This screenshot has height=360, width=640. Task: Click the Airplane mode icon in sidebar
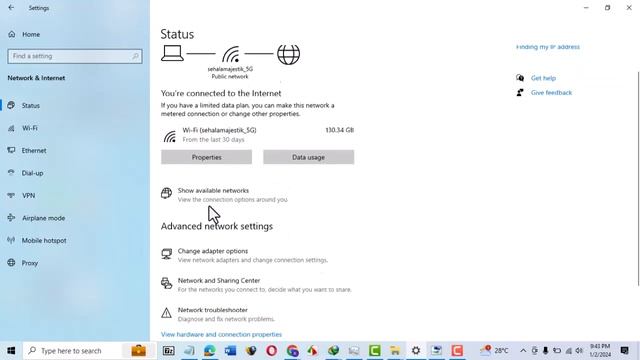11,218
